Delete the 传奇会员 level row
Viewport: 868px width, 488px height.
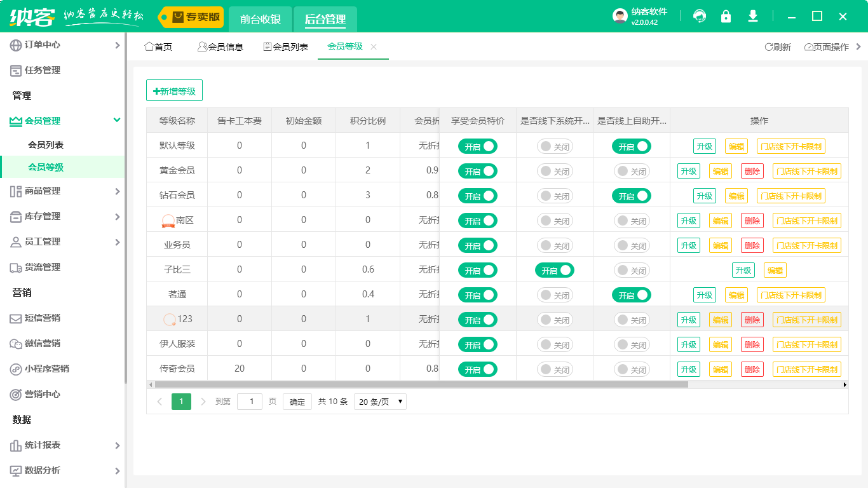pyautogui.click(x=752, y=370)
